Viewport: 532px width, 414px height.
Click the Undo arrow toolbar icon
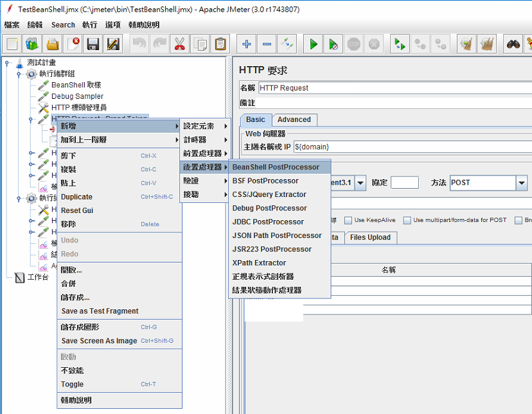tap(139, 44)
